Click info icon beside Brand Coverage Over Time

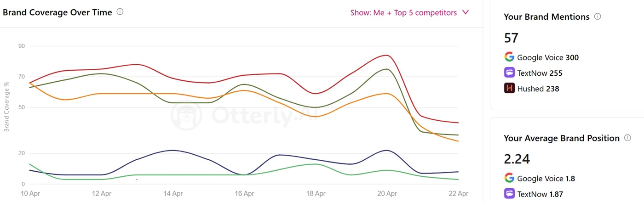(x=120, y=12)
